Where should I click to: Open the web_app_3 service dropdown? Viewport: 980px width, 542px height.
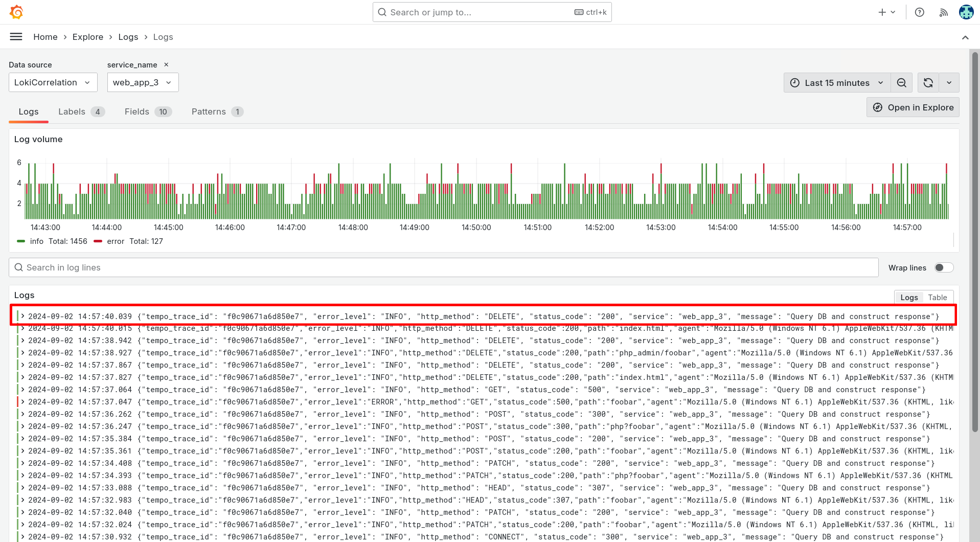point(143,82)
